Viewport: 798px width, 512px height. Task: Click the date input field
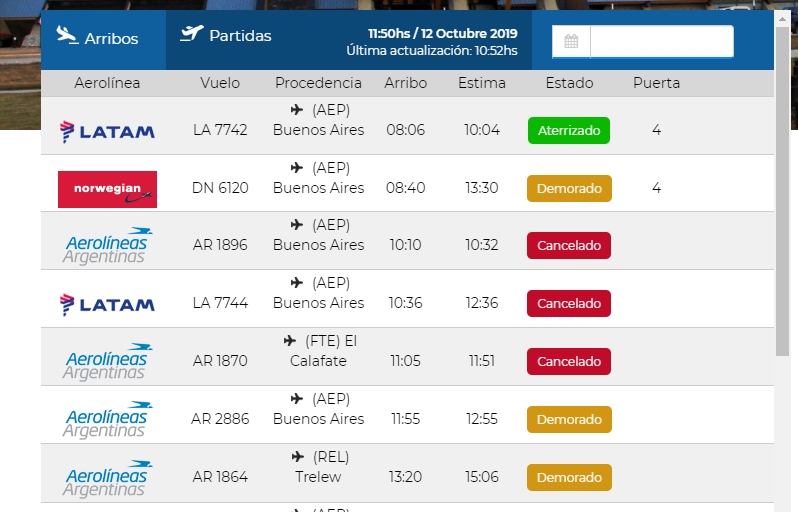coord(661,41)
